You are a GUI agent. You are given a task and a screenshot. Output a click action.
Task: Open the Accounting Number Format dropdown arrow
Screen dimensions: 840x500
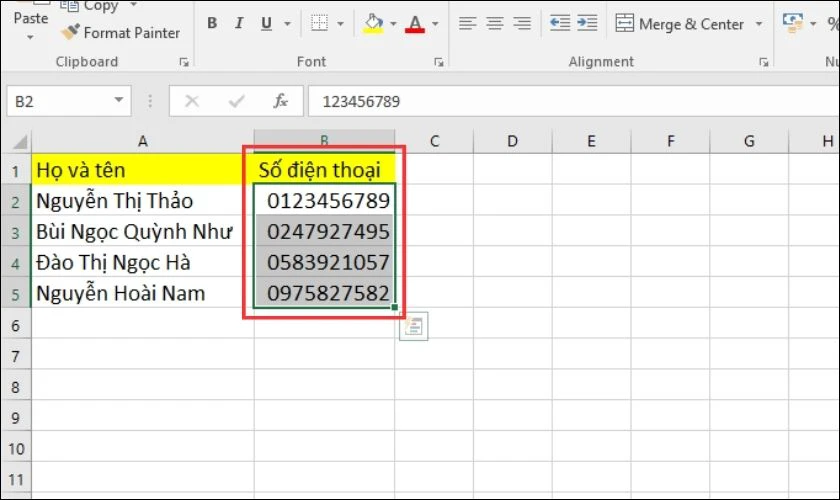tap(813, 24)
